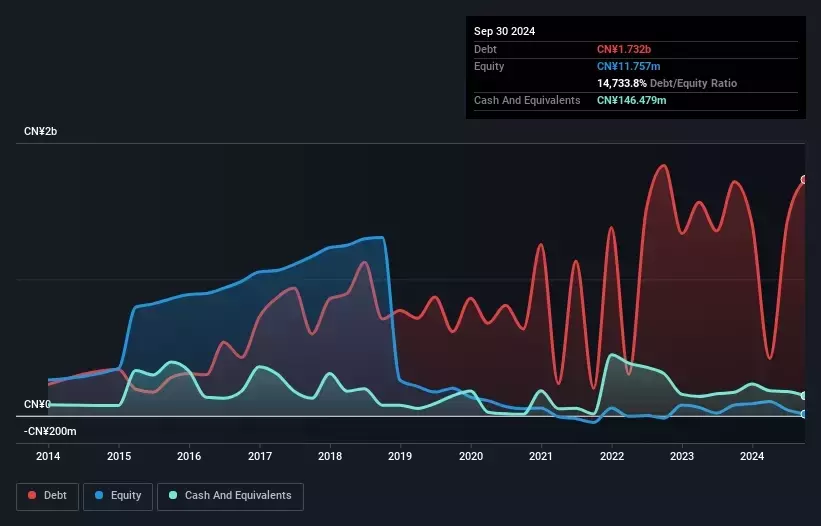Select the 2019 label on the x-axis
Image resolution: width=821 pixels, height=526 pixels.
point(400,456)
